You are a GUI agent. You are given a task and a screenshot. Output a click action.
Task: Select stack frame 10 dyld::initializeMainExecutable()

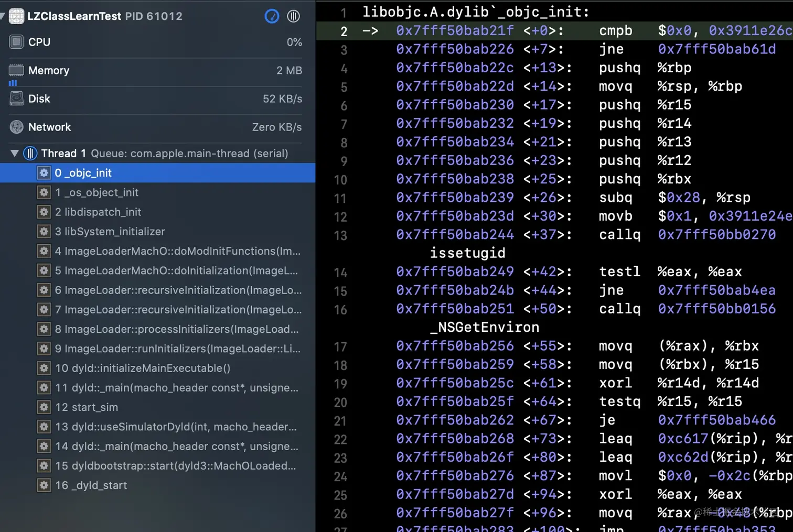(x=157, y=368)
